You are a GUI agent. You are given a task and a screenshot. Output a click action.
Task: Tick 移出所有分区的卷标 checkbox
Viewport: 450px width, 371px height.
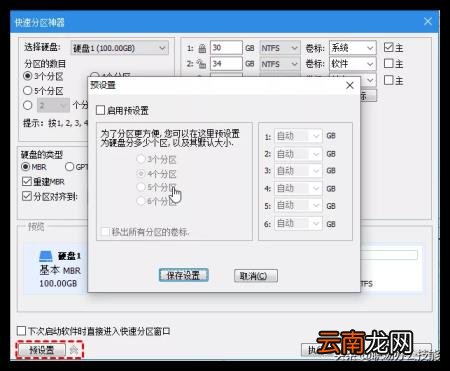click(105, 232)
